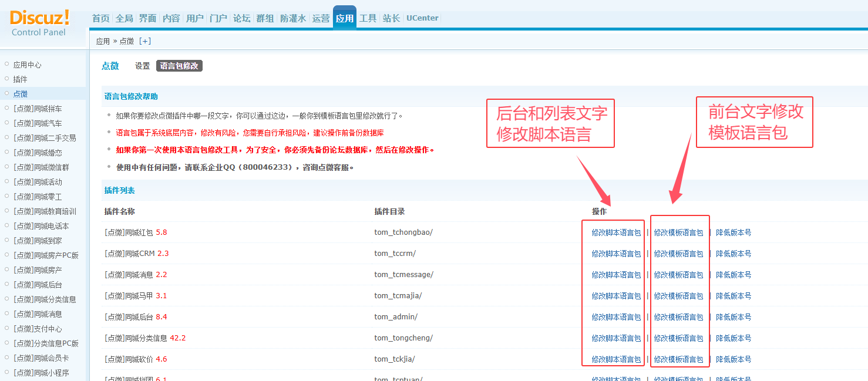Click 降低版本号 for 同城消息 plugin
868x381 pixels.
pyautogui.click(x=733, y=275)
